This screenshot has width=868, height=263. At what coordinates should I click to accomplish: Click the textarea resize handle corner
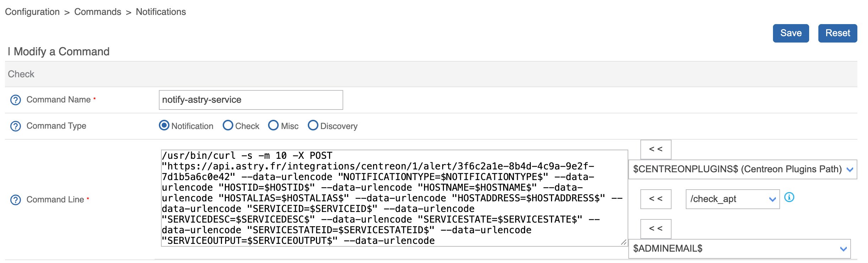click(x=624, y=242)
